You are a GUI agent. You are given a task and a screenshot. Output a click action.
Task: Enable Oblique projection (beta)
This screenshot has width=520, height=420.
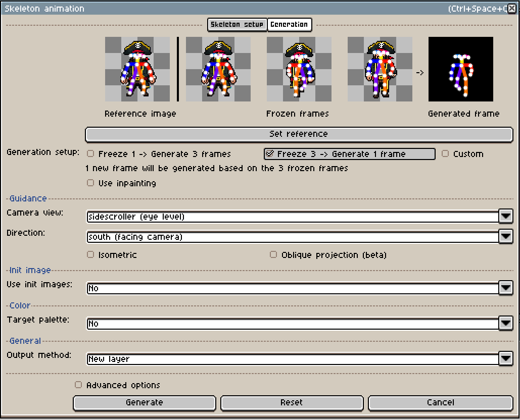273,254
